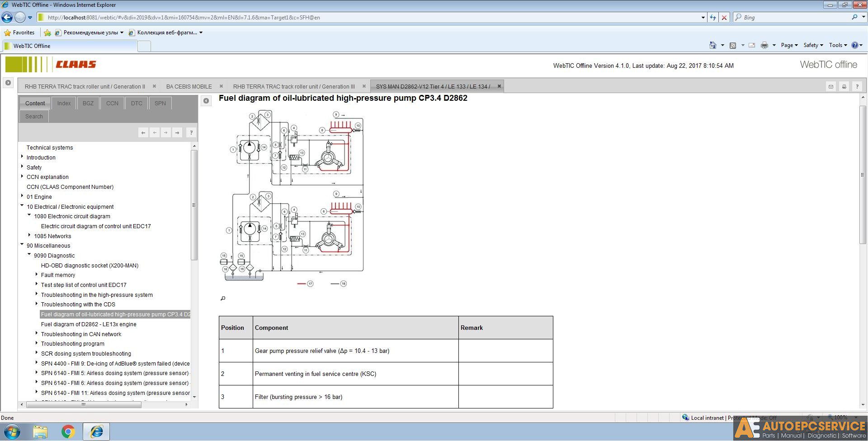The height and width of the screenshot is (441, 868).
Task: Open the Tools menu dropdown
Action: [x=838, y=45]
